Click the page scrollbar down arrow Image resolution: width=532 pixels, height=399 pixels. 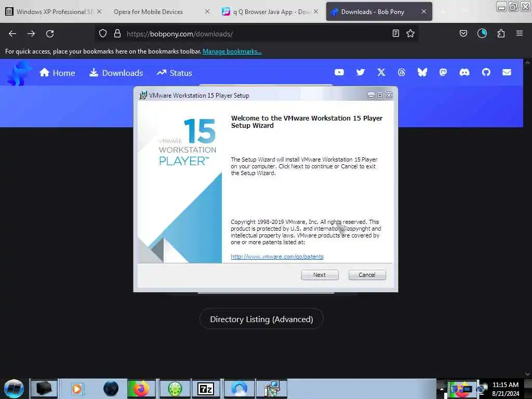(x=528, y=374)
